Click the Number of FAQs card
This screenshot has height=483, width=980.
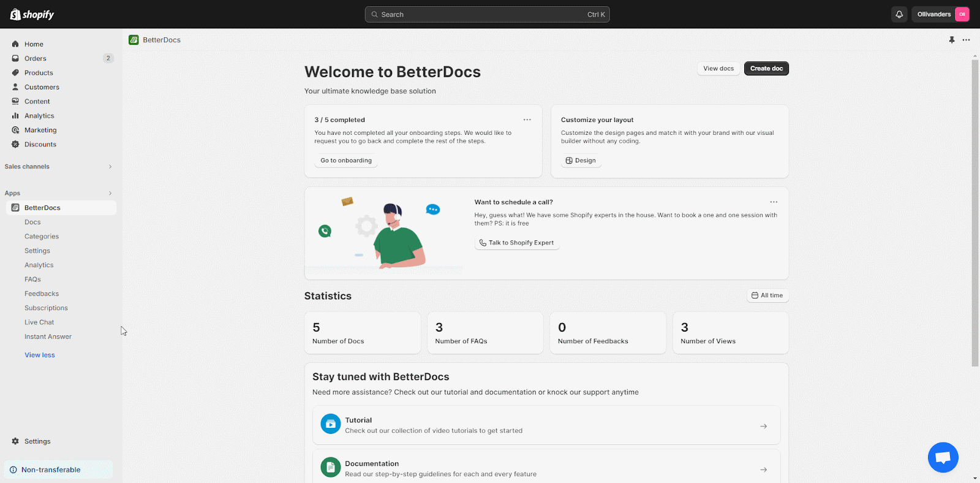[485, 333]
